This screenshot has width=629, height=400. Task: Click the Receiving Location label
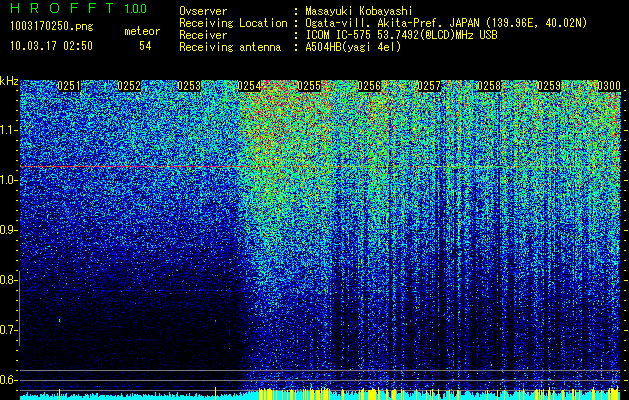233,23
